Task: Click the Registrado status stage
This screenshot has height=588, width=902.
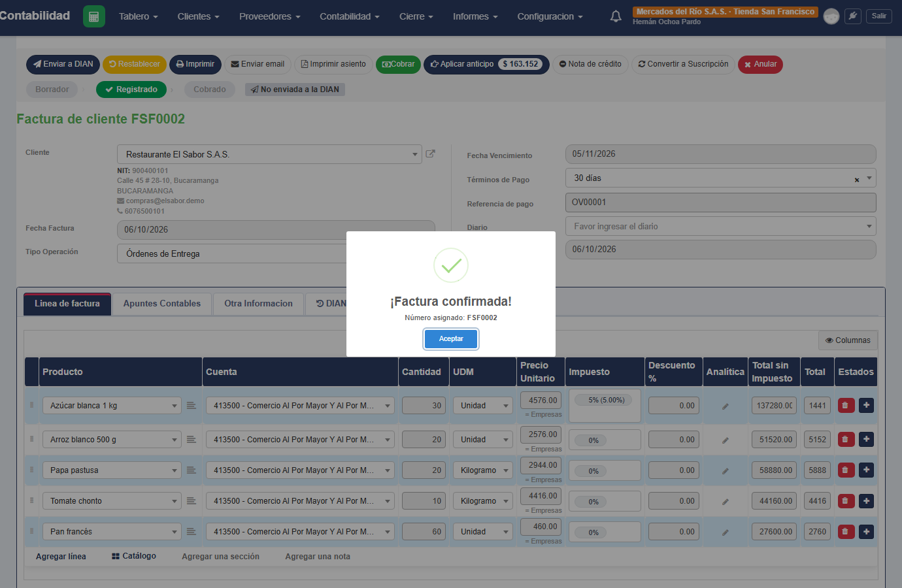Action: (x=131, y=90)
